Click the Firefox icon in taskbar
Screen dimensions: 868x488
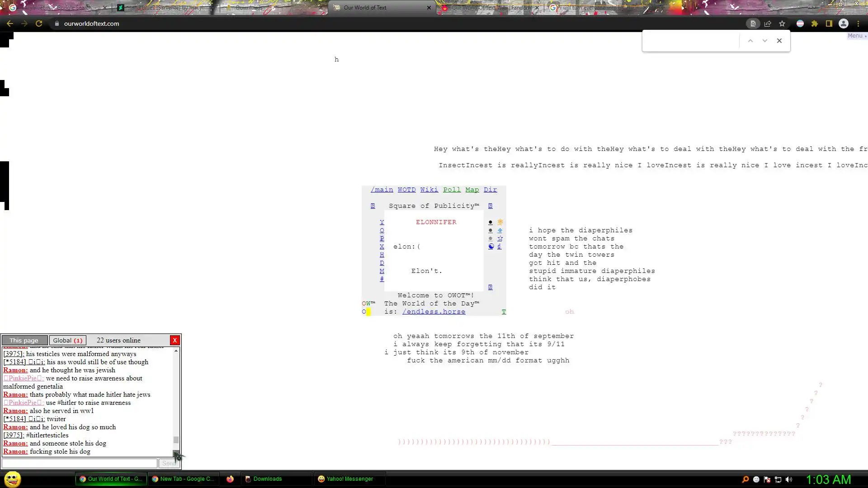(x=230, y=479)
